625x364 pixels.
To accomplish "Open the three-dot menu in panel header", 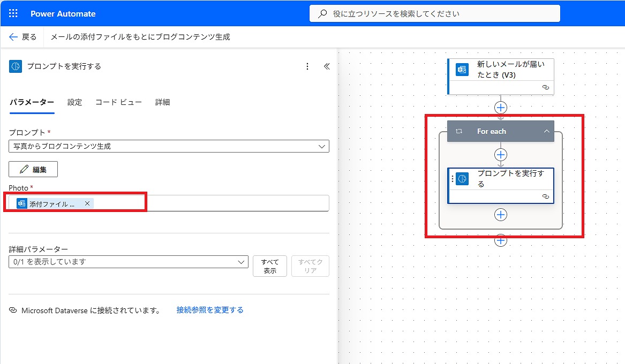I will pyautogui.click(x=307, y=66).
